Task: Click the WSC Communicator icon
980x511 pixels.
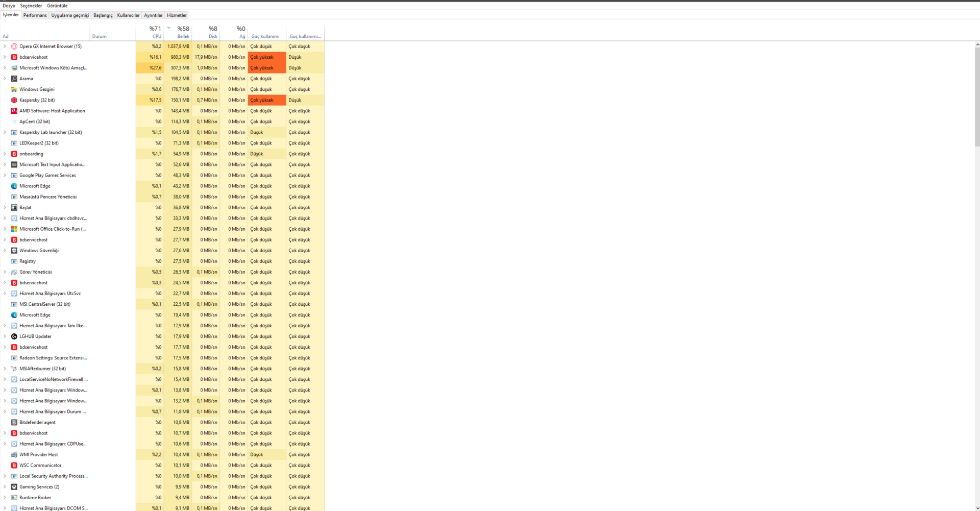Action: coord(14,465)
